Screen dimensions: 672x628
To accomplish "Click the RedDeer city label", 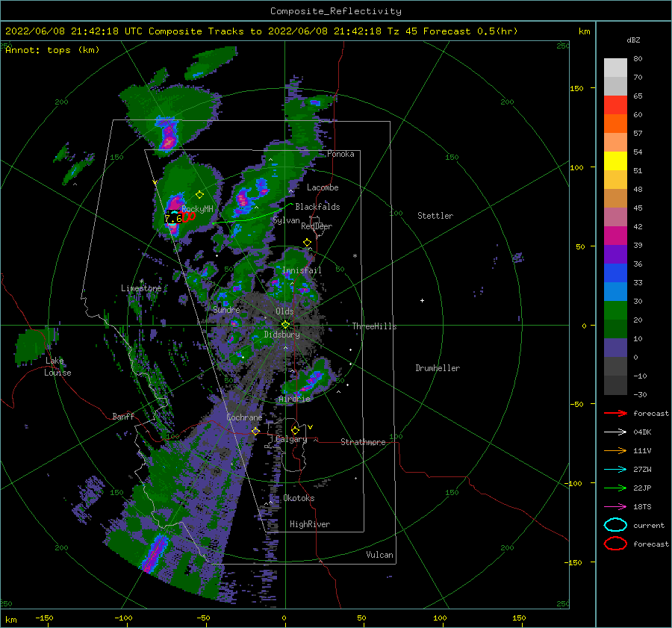I will [317, 226].
